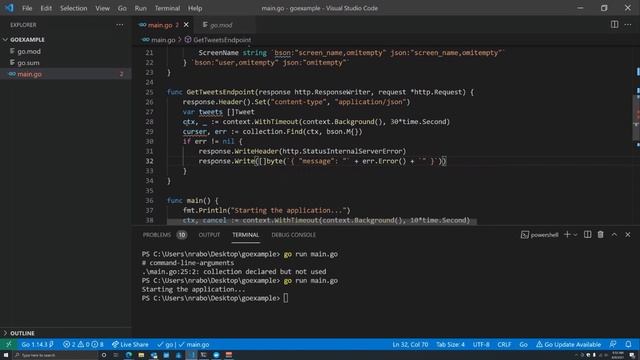Screen dimensions: 640x360
Task: Open the Problems panel tab
Action: [157, 235]
